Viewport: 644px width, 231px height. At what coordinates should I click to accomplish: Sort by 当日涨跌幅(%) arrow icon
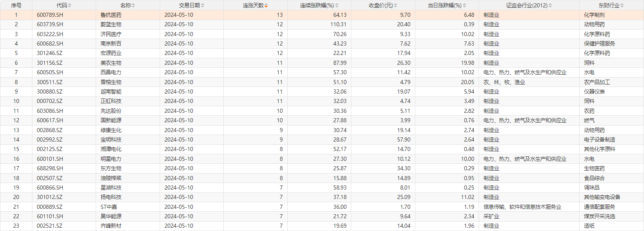[465, 5]
